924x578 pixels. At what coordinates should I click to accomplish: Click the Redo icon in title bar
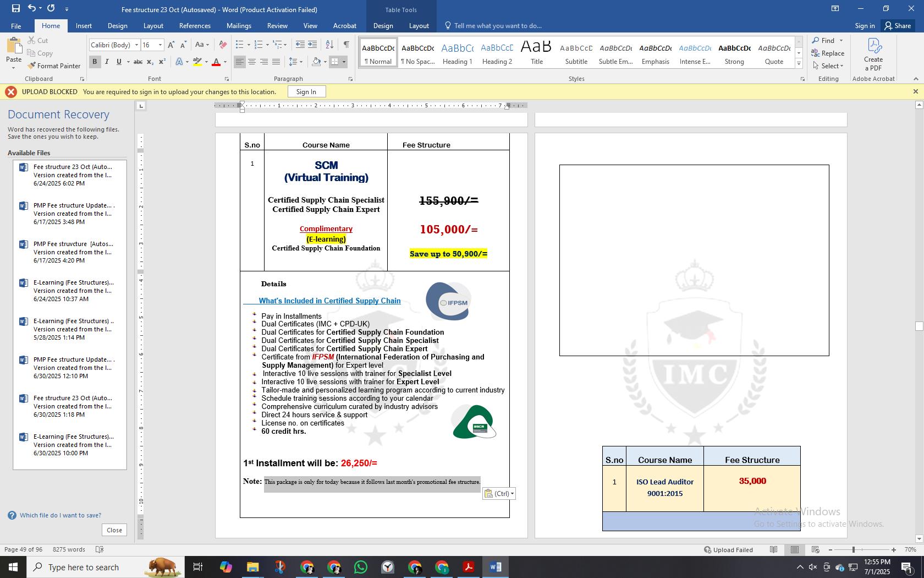tap(51, 8)
